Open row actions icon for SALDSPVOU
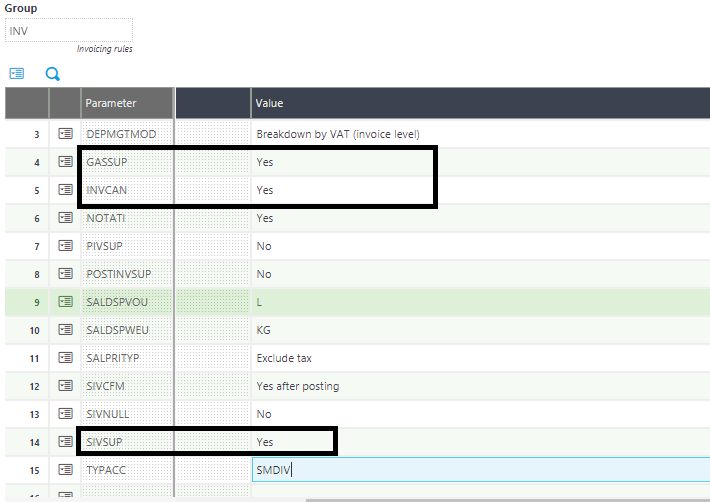 coord(66,301)
